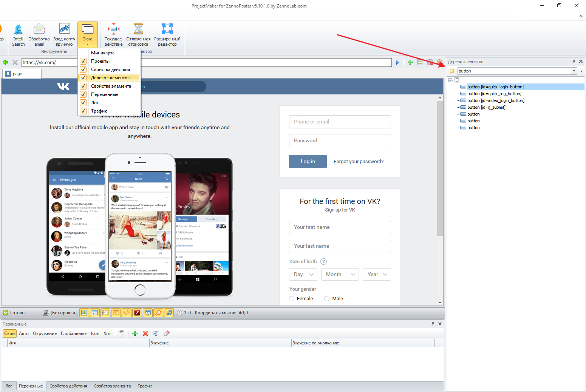Click the Flash toggle icon in status bar

pyautogui.click(x=137, y=313)
